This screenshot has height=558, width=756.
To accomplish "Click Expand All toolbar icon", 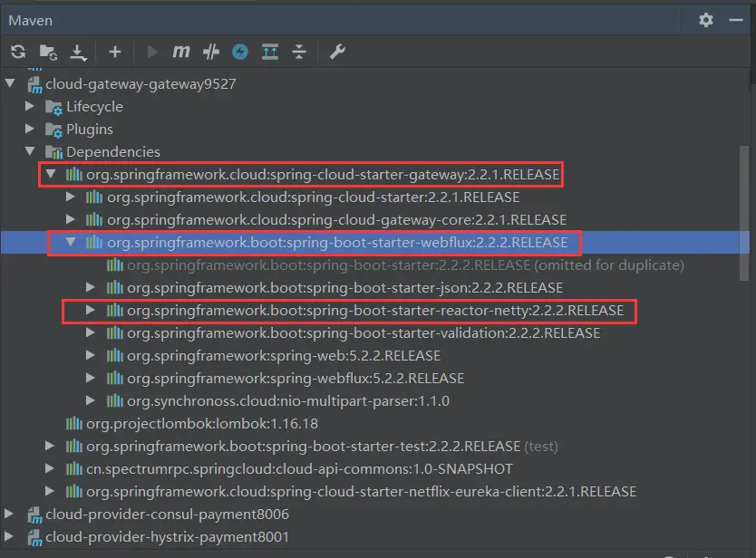I will [270, 52].
